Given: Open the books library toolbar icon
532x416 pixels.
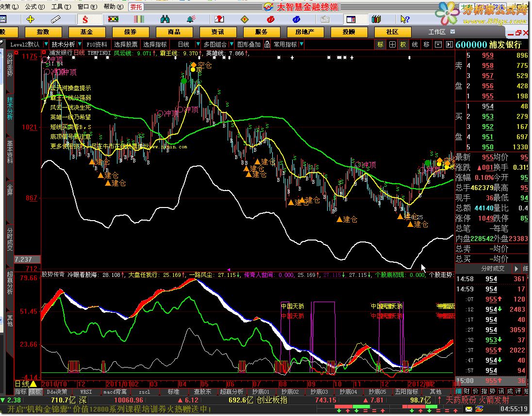Looking at the screenshot, I should point(376,19).
